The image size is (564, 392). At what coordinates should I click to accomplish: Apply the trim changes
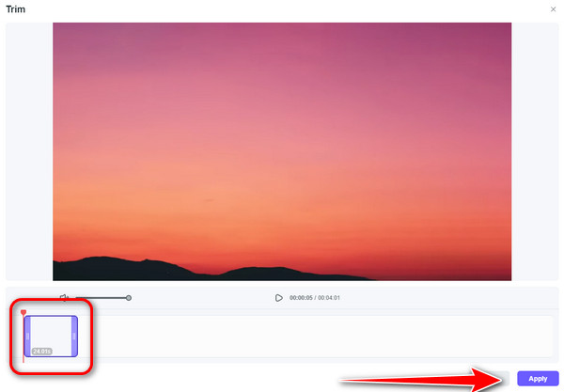coord(538,379)
